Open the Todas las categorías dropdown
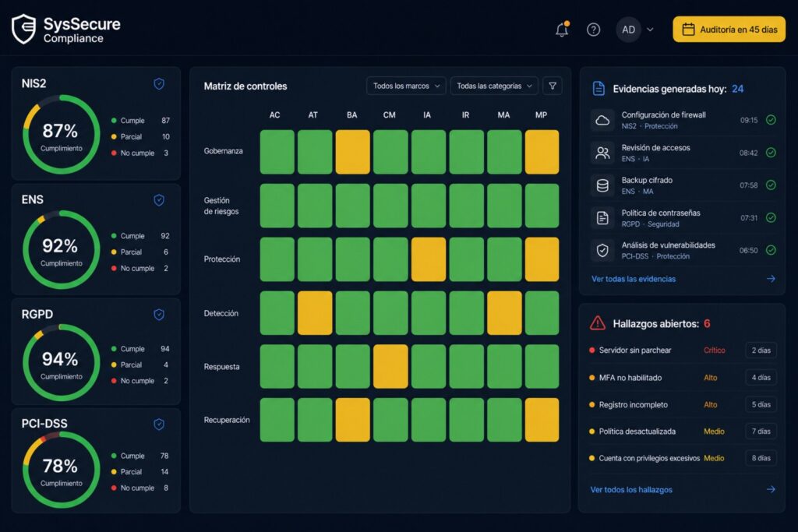 [493, 86]
